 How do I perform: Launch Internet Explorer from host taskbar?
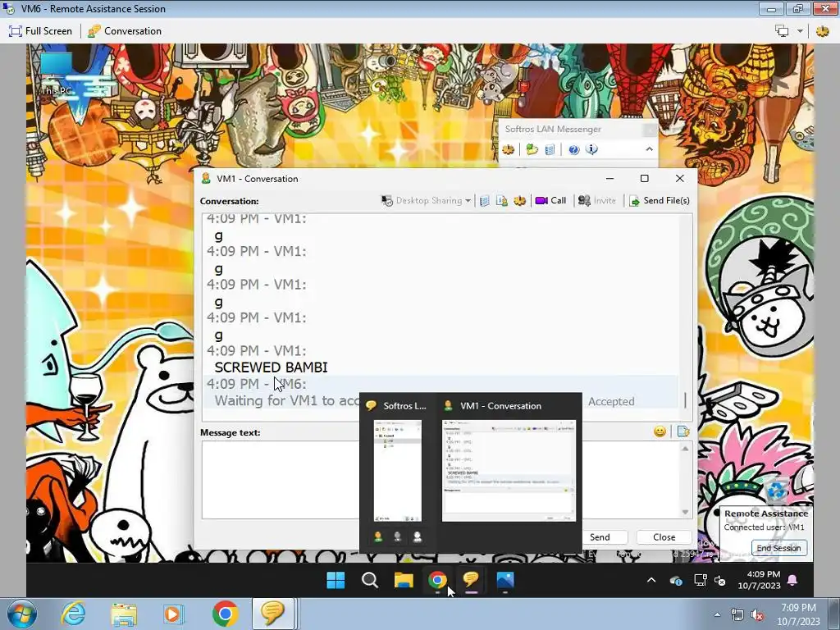[72, 614]
